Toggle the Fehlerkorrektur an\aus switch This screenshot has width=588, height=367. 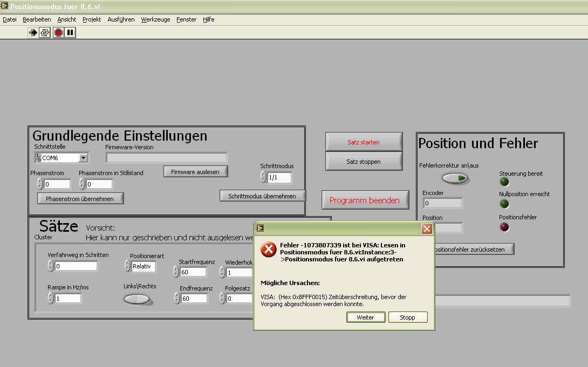pos(455,178)
